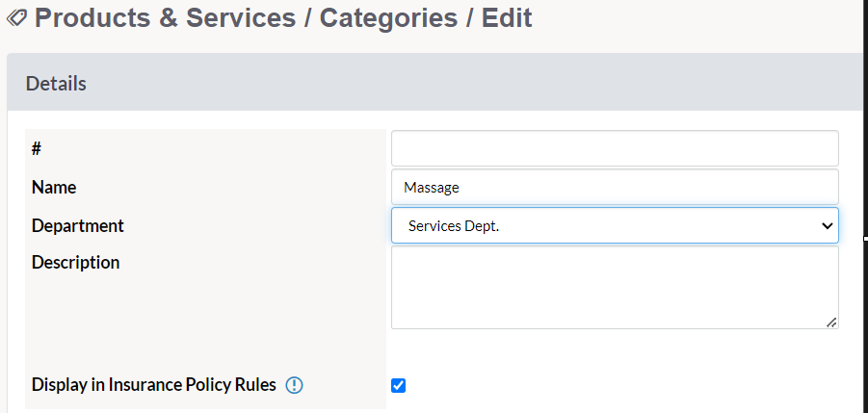Click the blank gray label area below Description
The width and height of the screenshot is (868, 413).
205,321
